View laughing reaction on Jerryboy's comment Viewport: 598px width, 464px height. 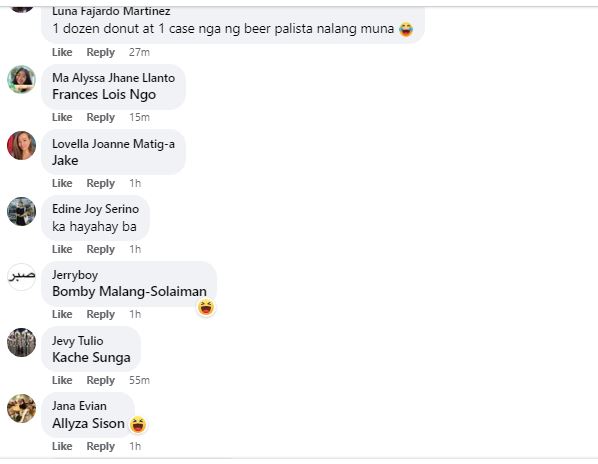[x=206, y=307]
